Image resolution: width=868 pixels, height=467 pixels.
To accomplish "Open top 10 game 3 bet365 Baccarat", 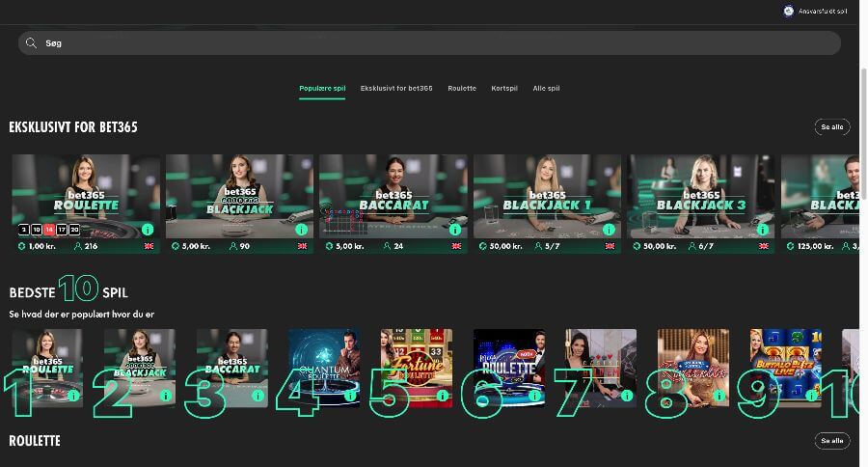I will pos(231,368).
